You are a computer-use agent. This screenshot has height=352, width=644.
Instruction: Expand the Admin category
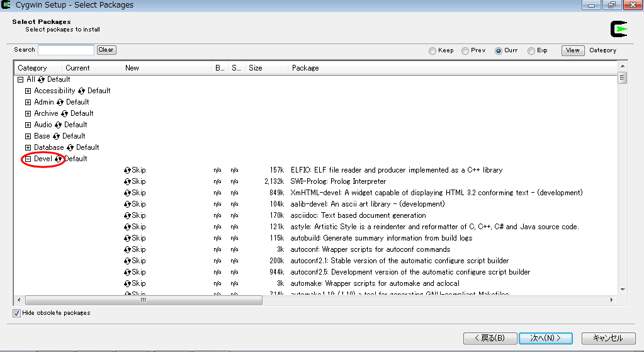click(28, 102)
